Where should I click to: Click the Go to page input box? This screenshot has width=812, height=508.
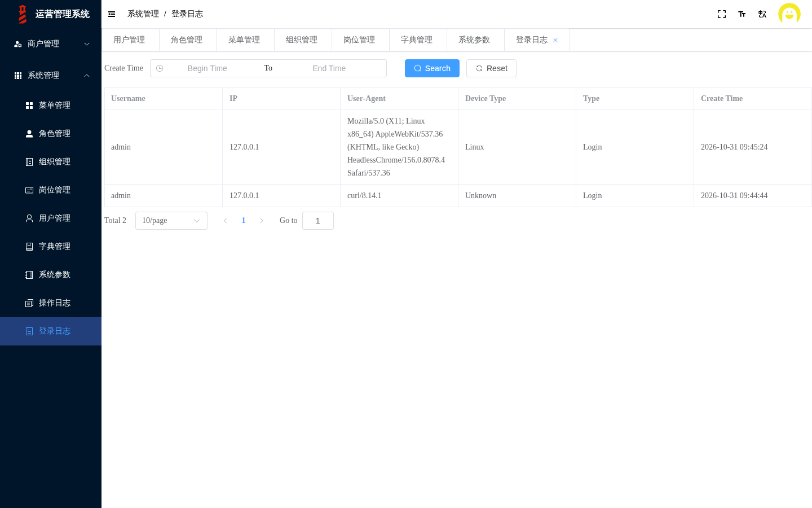point(318,221)
